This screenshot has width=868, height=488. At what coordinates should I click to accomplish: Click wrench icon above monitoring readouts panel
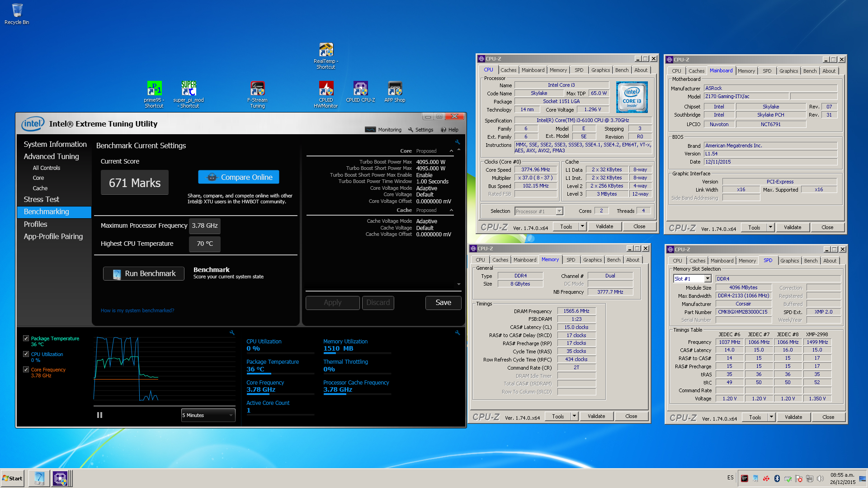[x=458, y=333]
